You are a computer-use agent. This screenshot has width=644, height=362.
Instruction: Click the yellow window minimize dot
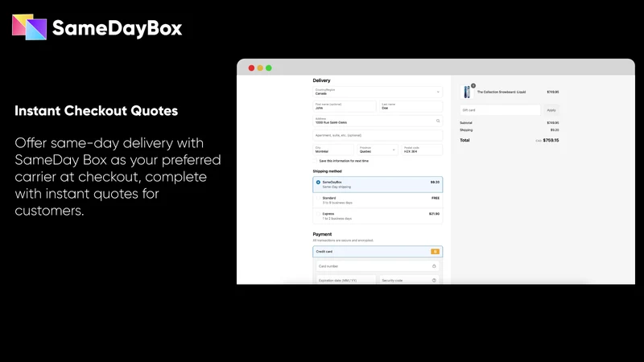pos(260,68)
